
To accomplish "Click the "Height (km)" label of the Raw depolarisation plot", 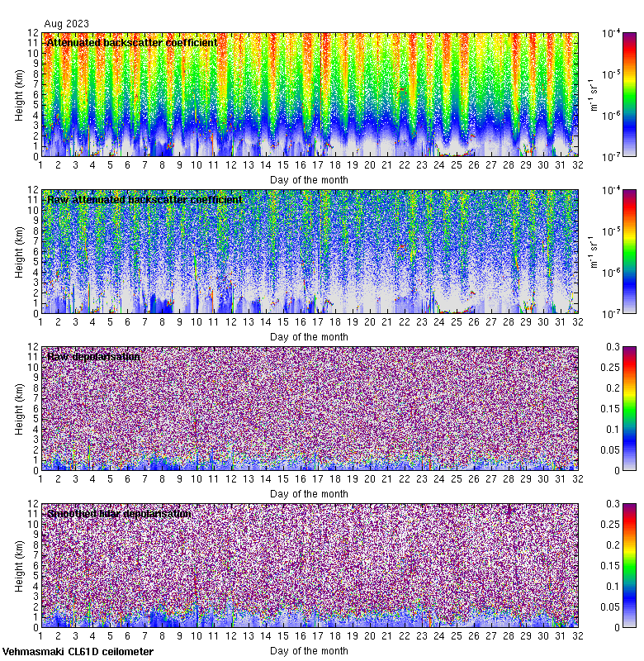I will tap(19, 408).
